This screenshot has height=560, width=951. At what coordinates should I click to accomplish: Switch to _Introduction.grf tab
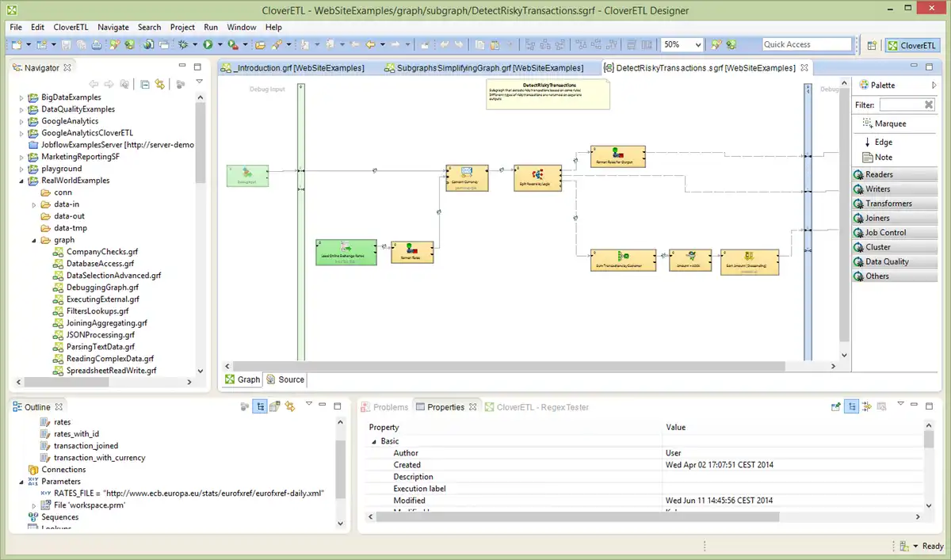tap(292, 68)
